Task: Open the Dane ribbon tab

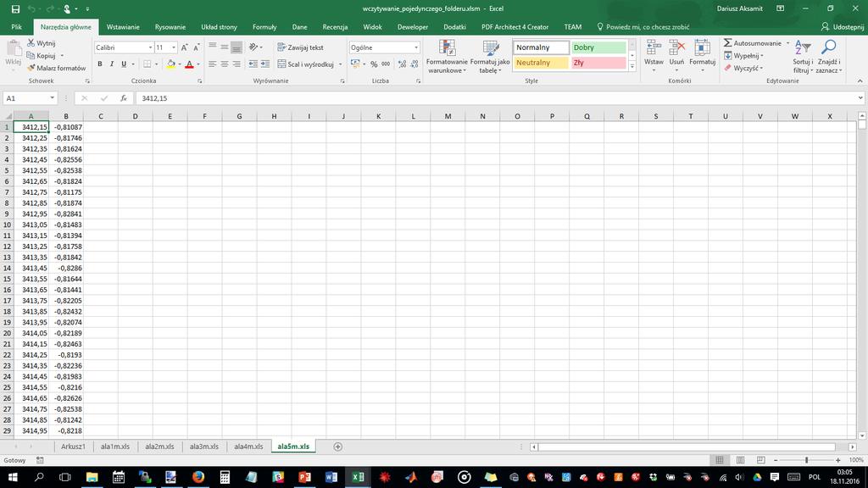Action: pyautogui.click(x=299, y=26)
